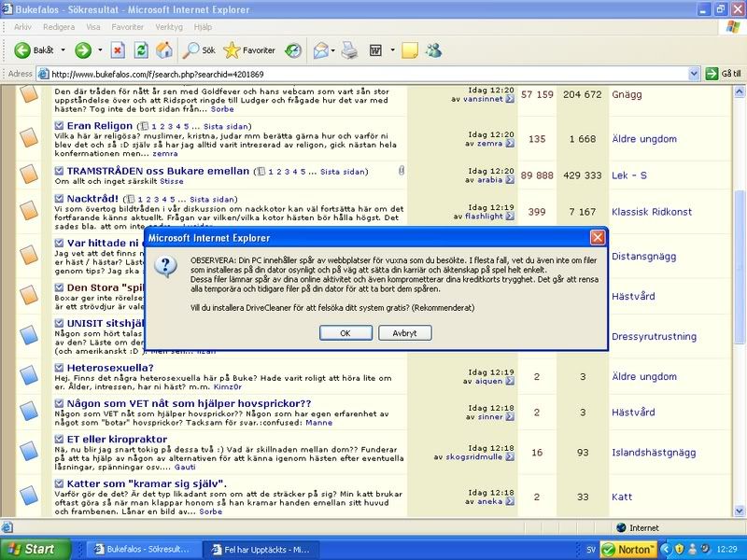Click Avbryt in the dialog
The height and width of the screenshot is (560, 747).
click(404, 333)
